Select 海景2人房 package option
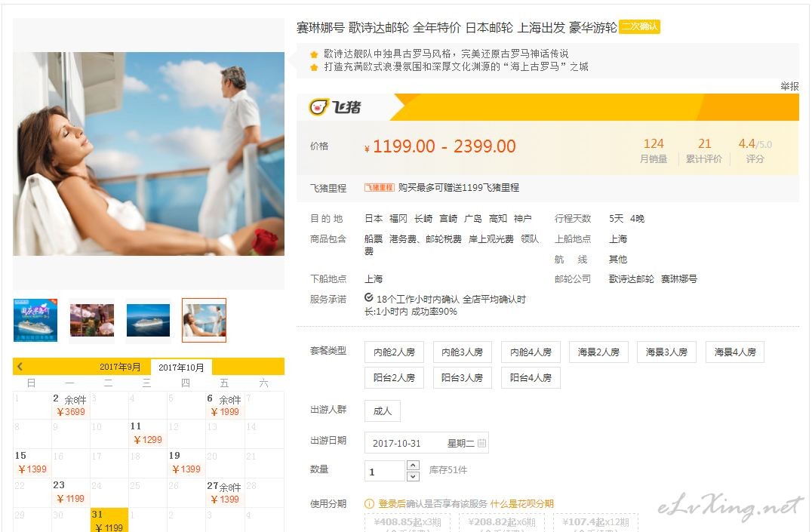812x532 pixels. pos(598,352)
